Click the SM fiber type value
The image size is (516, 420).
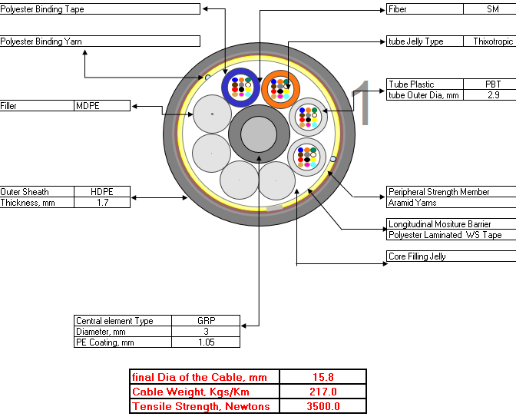[490, 9]
